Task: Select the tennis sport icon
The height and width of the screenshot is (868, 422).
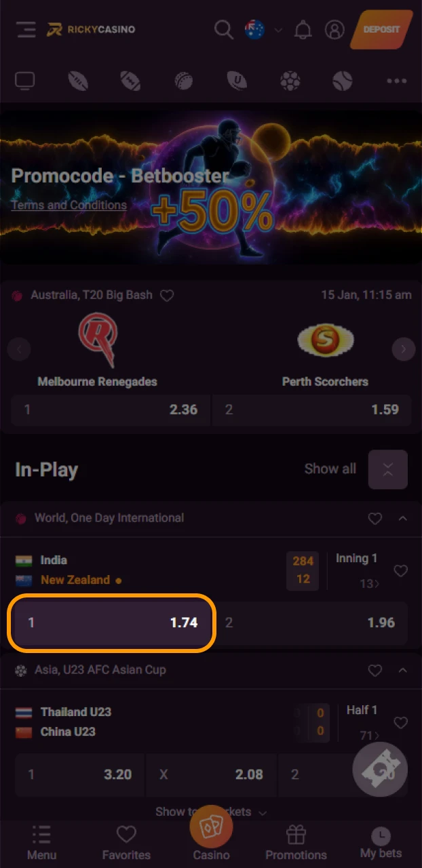Action: pos(343,81)
